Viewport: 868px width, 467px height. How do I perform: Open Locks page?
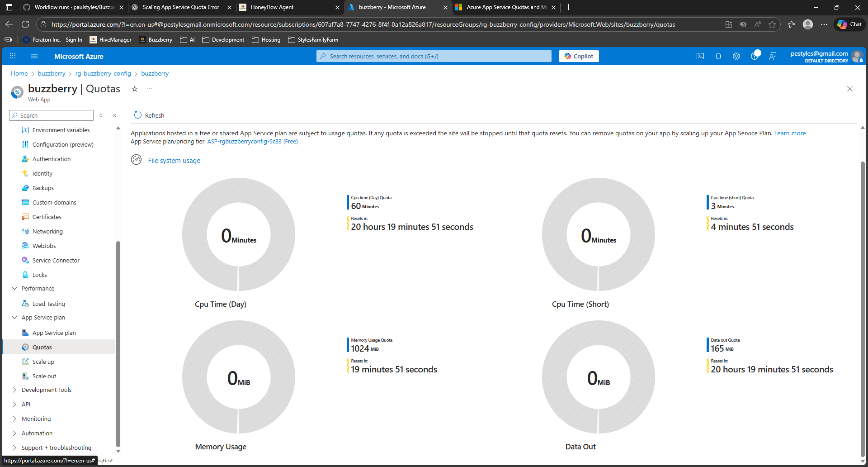pyautogui.click(x=40, y=275)
